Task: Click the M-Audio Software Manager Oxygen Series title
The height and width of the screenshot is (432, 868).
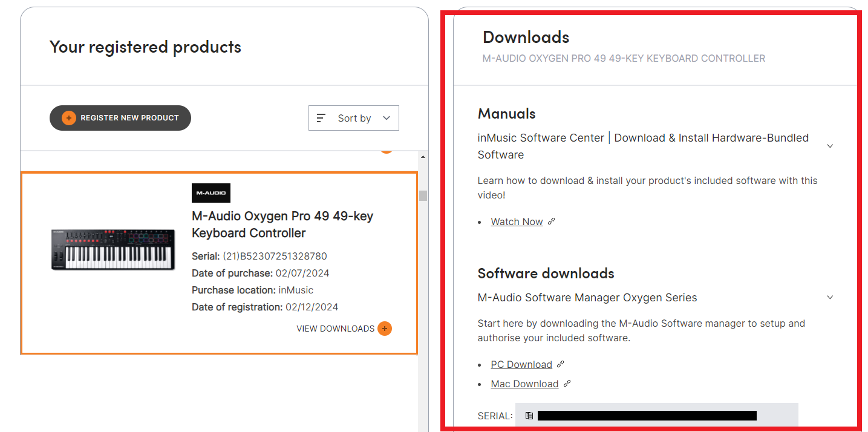Action: (587, 298)
